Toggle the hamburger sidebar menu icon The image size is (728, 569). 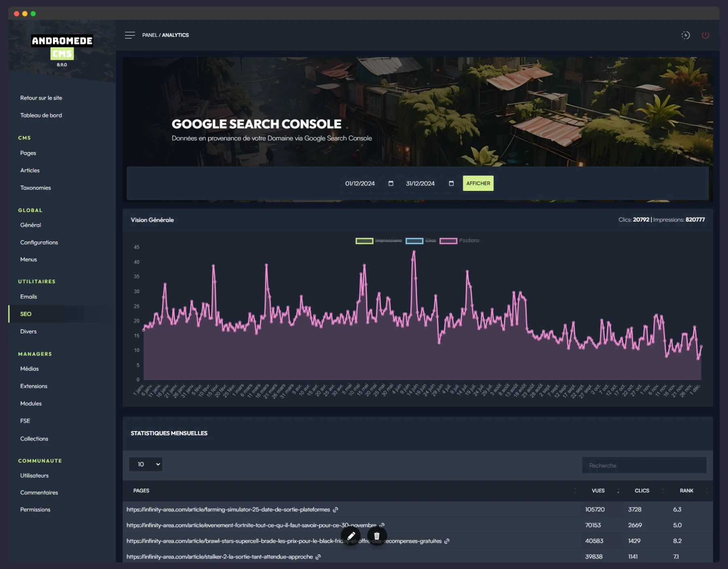point(130,35)
